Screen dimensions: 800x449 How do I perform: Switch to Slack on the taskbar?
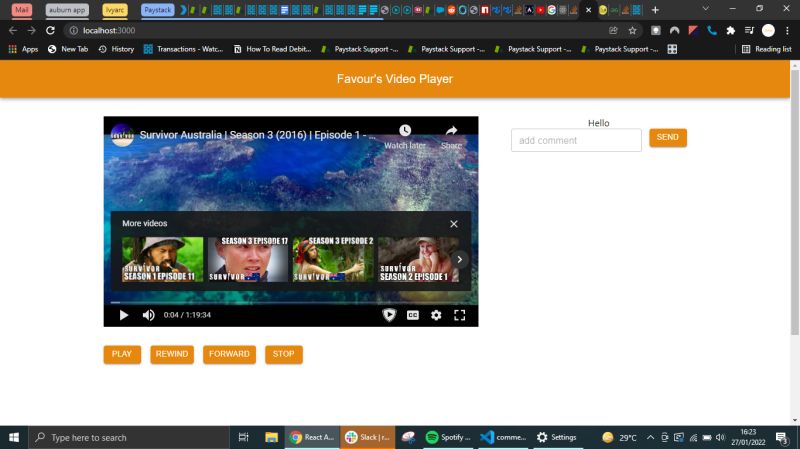pyautogui.click(x=367, y=438)
